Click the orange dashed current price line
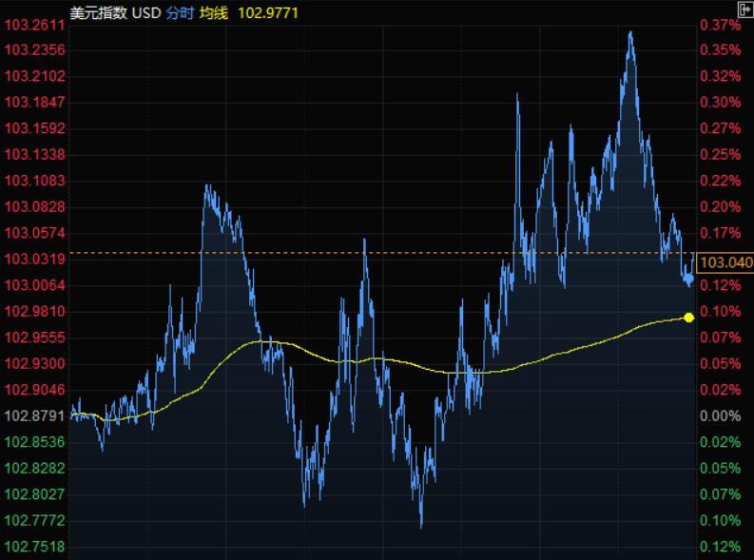Viewport: 754px width, 560px height. 380,253
